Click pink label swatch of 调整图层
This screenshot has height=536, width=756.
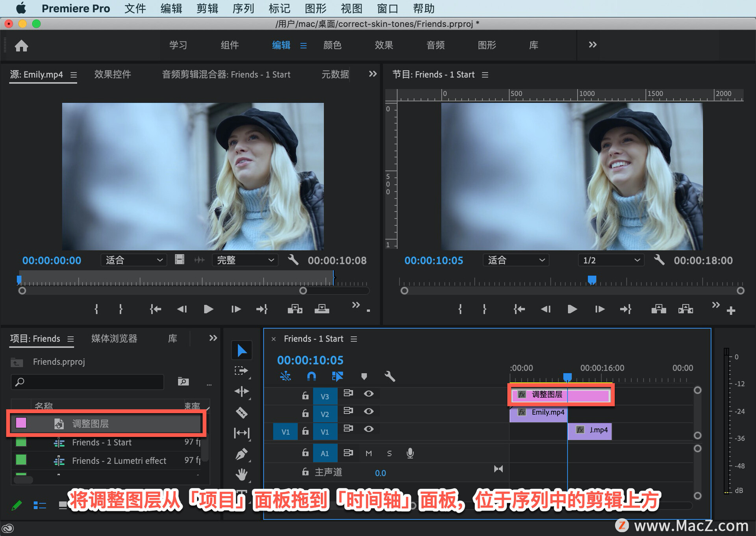pyautogui.click(x=21, y=423)
